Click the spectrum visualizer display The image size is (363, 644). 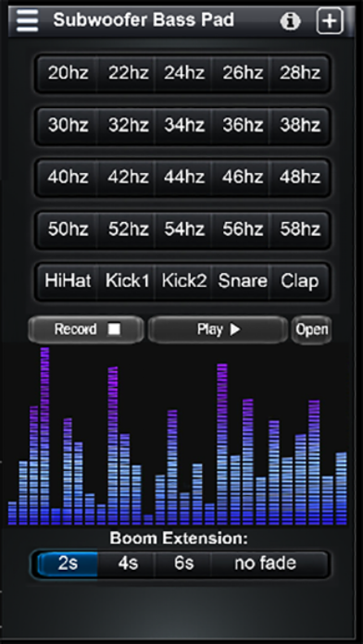(178, 436)
